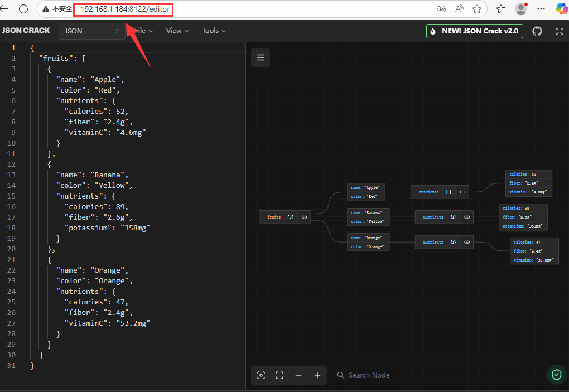Open the browser settings and more menu
Image resolution: width=569 pixels, height=392 pixels.
click(x=541, y=9)
